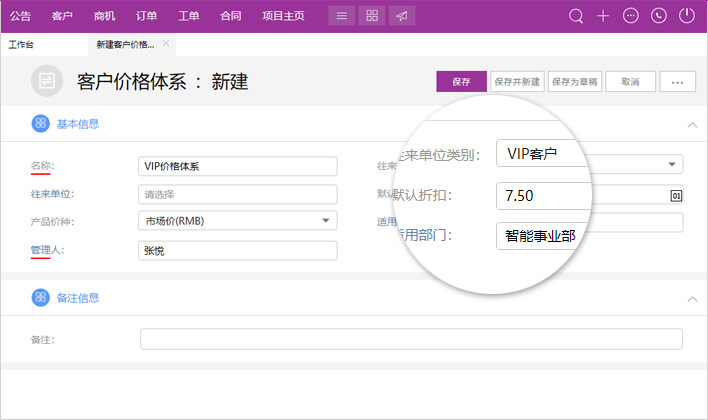The image size is (708, 420).
Task: Click the 保存并新建 button
Action: (517, 82)
